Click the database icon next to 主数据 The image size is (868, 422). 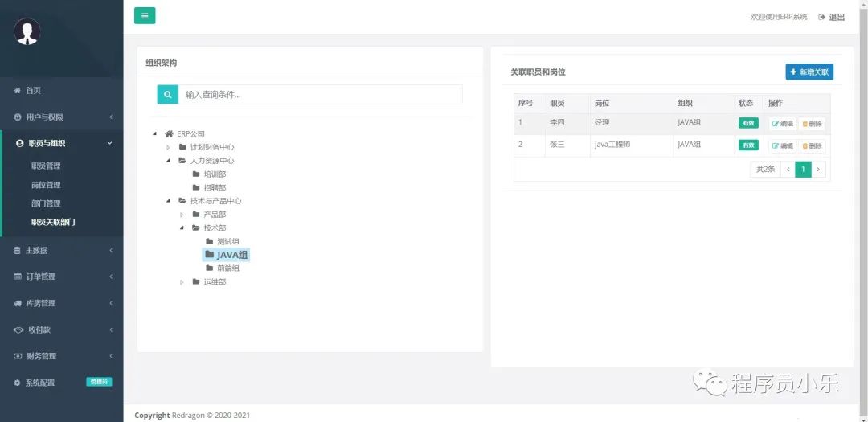point(17,250)
